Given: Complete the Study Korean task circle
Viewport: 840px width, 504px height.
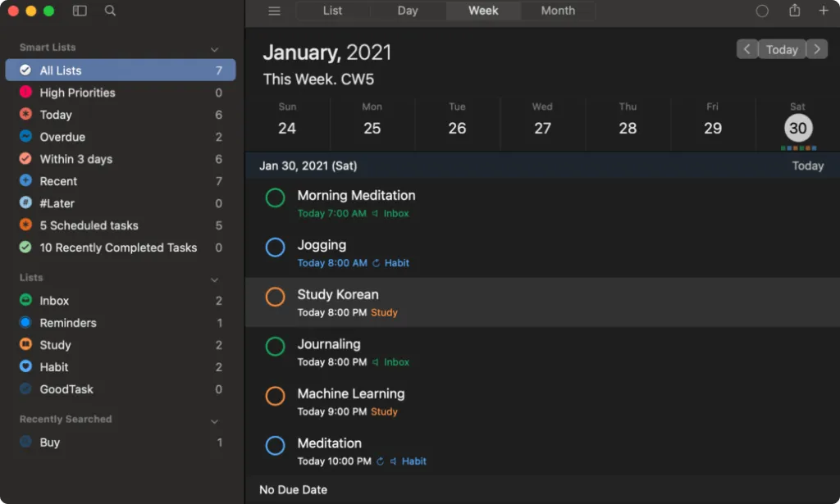Looking at the screenshot, I should (x=275, y=297).
